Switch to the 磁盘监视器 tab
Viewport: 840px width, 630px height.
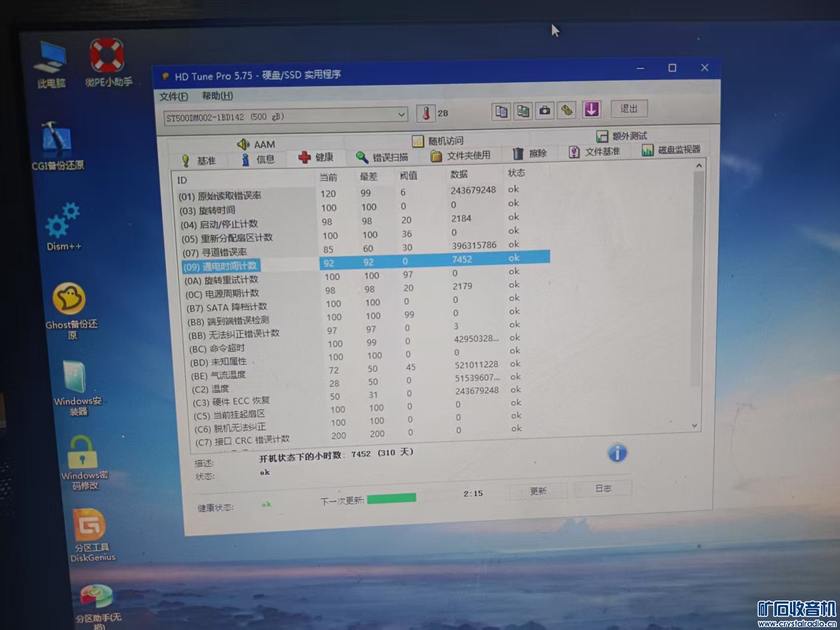[671, 150]
